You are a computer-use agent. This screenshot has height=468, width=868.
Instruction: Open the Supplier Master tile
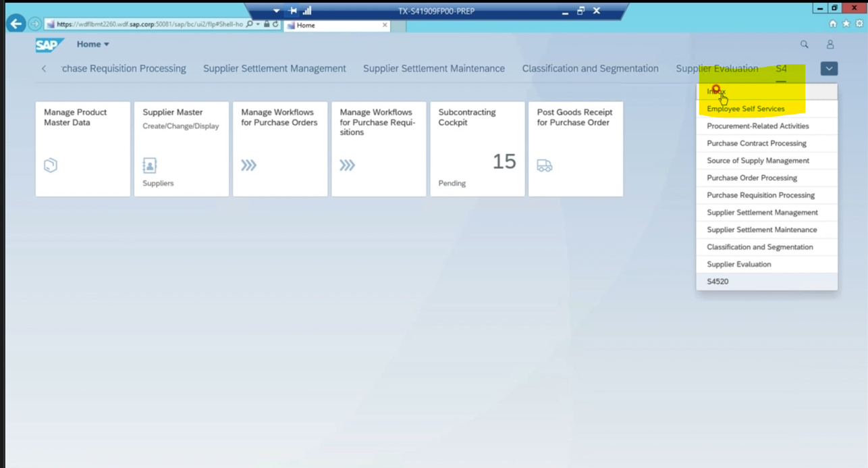pos(182,149)
